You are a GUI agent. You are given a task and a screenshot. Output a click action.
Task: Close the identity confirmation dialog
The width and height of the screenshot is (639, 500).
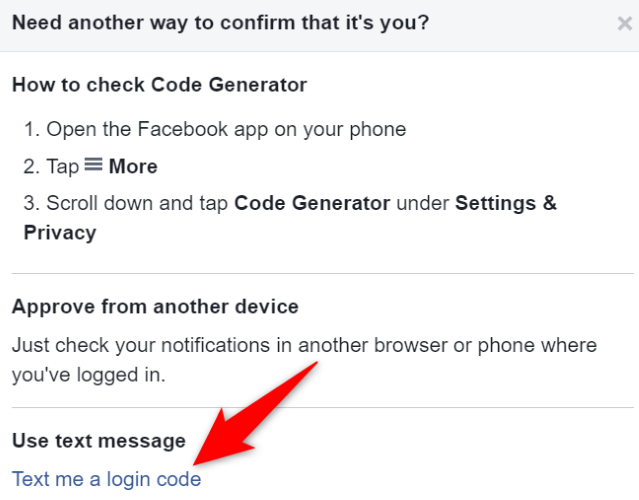[x=624, y=23]
